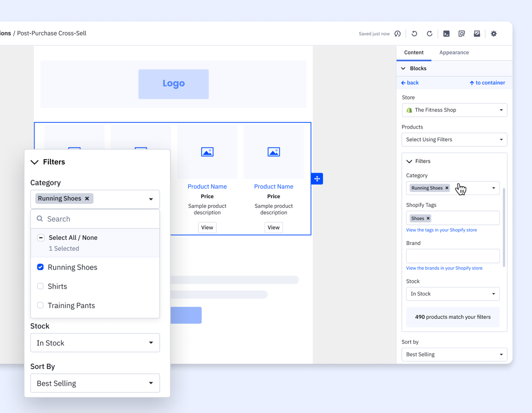Uncheck the Running Shoes checkbox

40,267
